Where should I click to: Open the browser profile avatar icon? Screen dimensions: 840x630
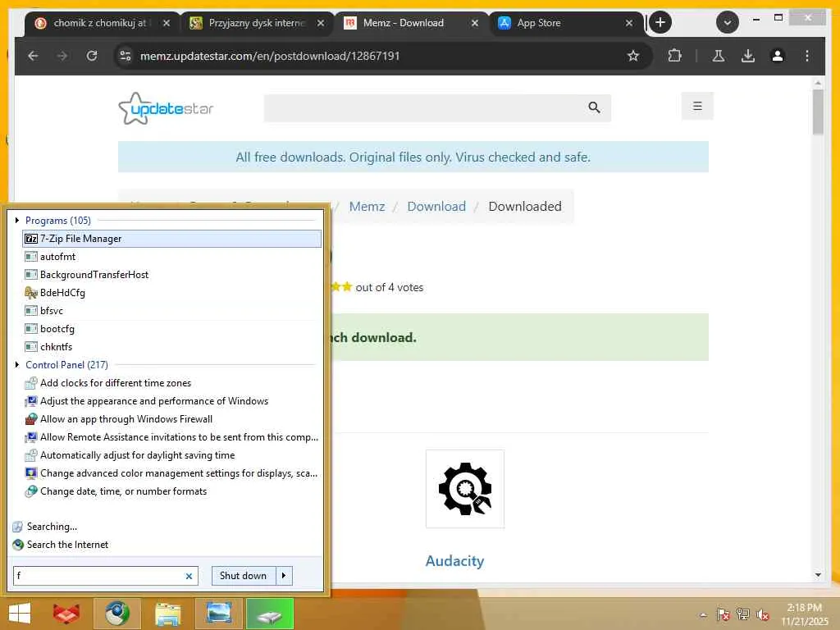click(x=778, y=56)
